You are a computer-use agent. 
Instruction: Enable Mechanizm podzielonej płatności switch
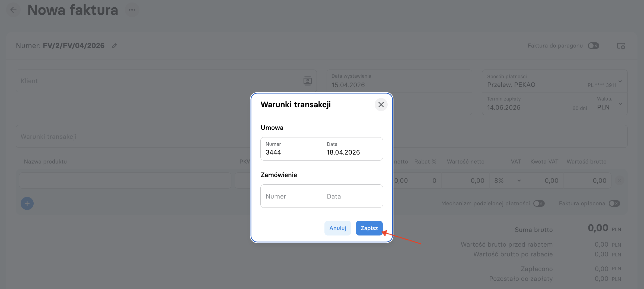pos(539,203)
